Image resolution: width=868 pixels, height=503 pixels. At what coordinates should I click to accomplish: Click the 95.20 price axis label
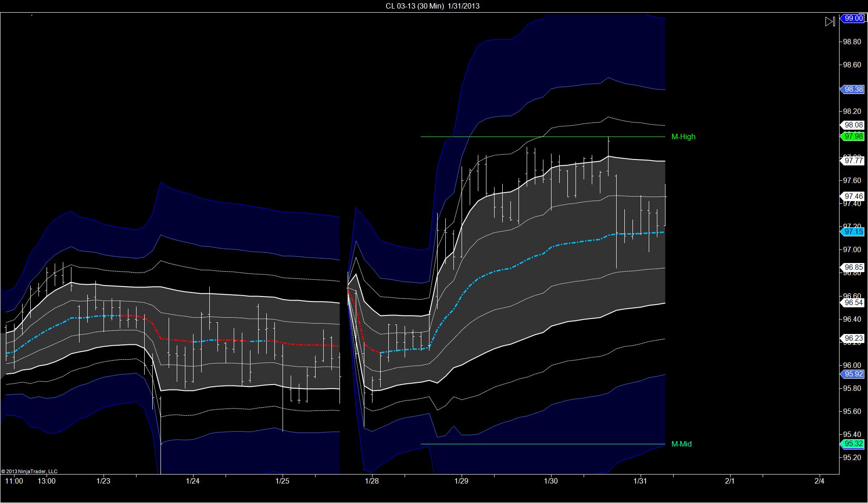point(852,458)
